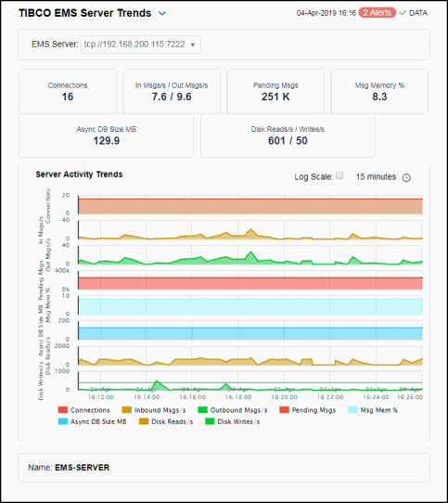Select the In Msgs/s / Out Msgs/s card
448x503 pixels.
point(172,91)
